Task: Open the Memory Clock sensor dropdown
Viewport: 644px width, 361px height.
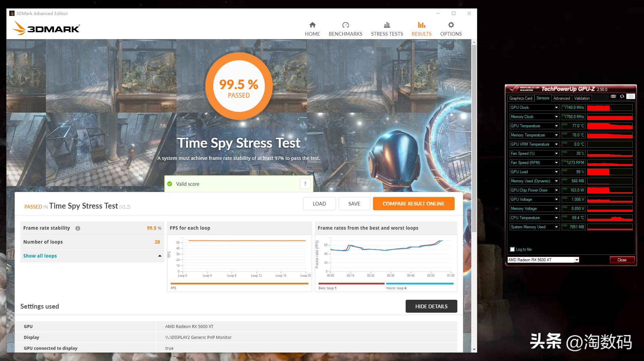Action: (x=556, y=117)
